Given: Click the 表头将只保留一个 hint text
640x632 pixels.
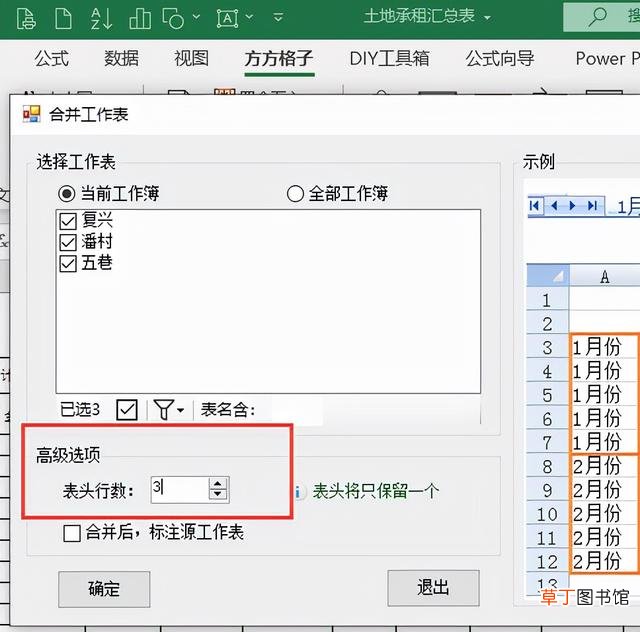Looking at the screenshot, I should click(x=376, y=491).
